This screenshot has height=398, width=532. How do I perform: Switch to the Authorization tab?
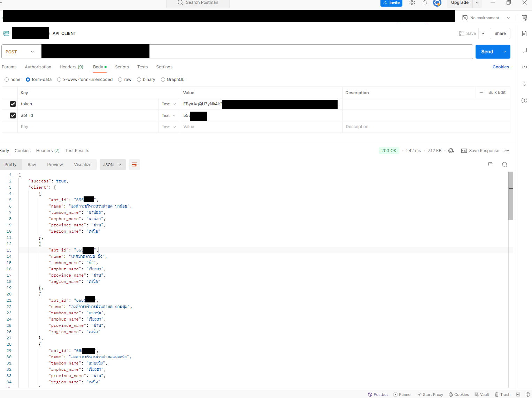point(38,67)
